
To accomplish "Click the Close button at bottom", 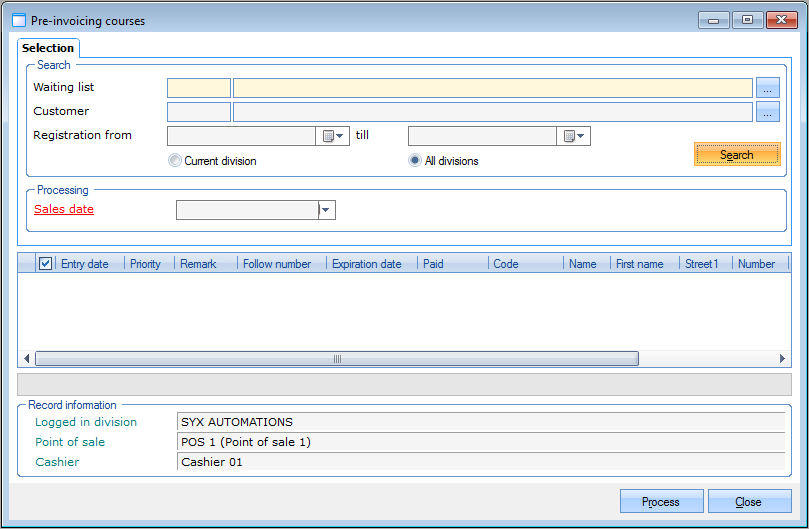I will pos(748,502).
